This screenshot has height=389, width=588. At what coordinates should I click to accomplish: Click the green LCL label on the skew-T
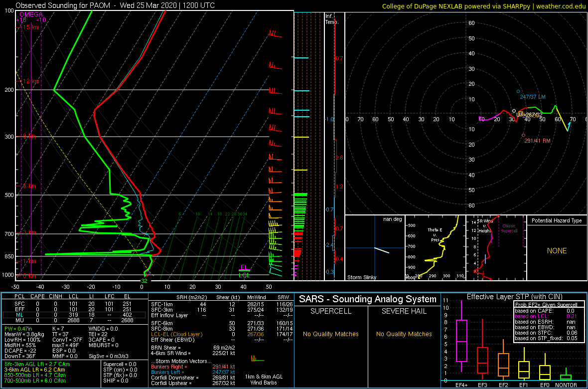click(x=244, y=275)
